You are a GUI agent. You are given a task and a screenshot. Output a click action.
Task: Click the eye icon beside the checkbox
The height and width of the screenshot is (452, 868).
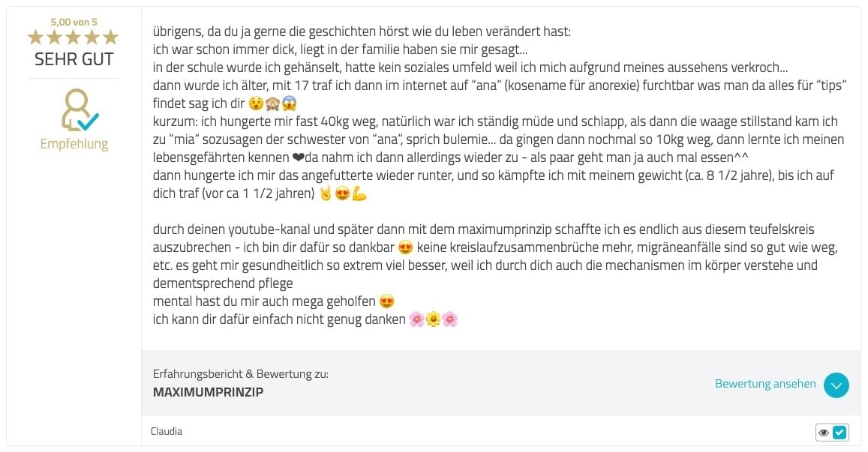(824, 433)
